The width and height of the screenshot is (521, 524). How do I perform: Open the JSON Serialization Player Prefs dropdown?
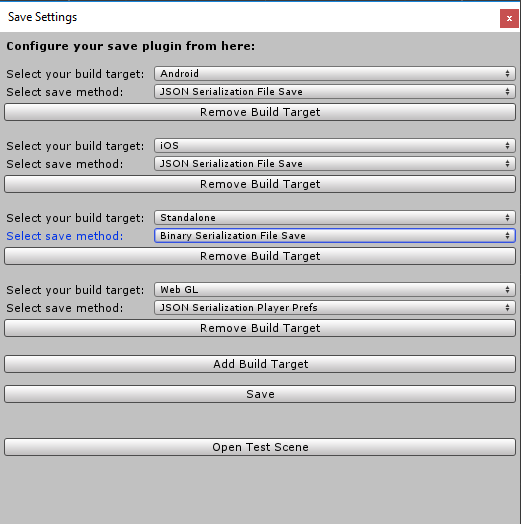[335, 308]
